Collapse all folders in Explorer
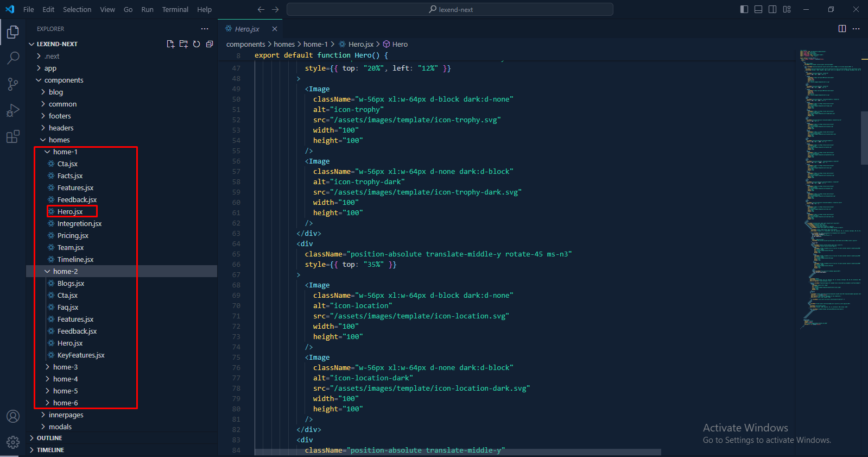The height and width of the screenshot is (457, 868). [x=210, y=44]
